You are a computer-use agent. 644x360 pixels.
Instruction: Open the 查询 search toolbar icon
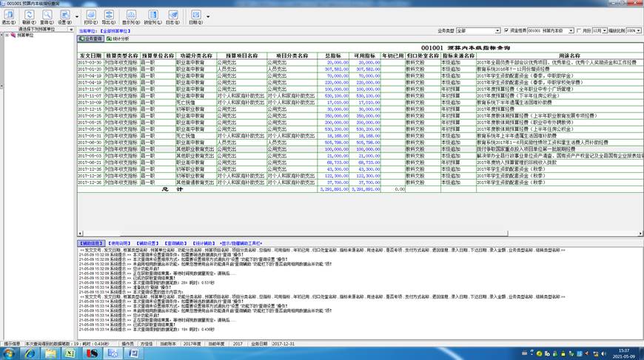(x=47, y=17)
